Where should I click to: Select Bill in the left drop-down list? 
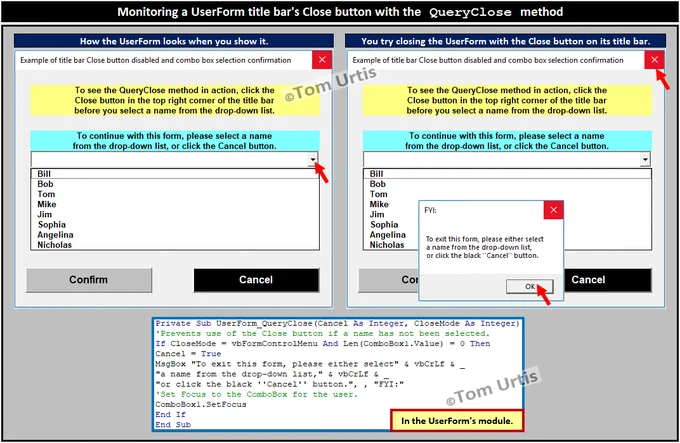click(175, 174)
